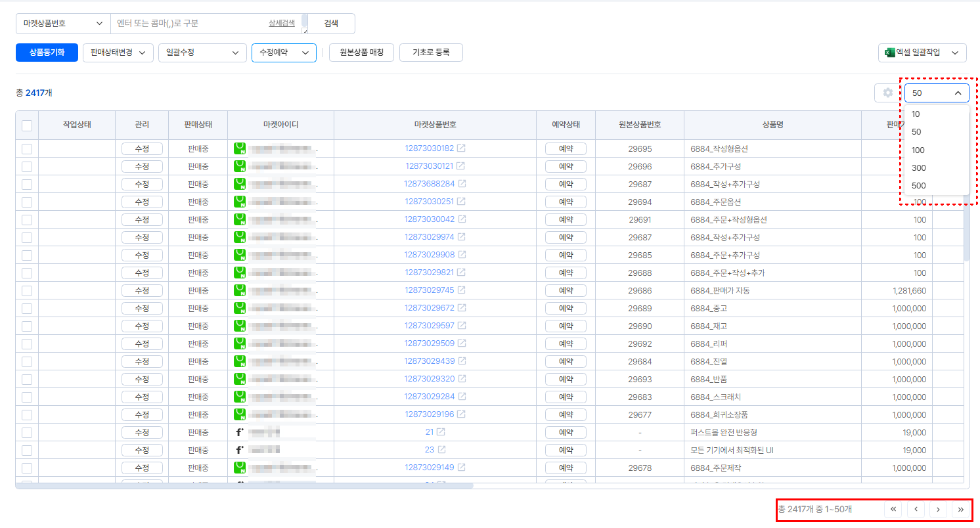
Task: Go to the last page of results
Action: [961, 509]
